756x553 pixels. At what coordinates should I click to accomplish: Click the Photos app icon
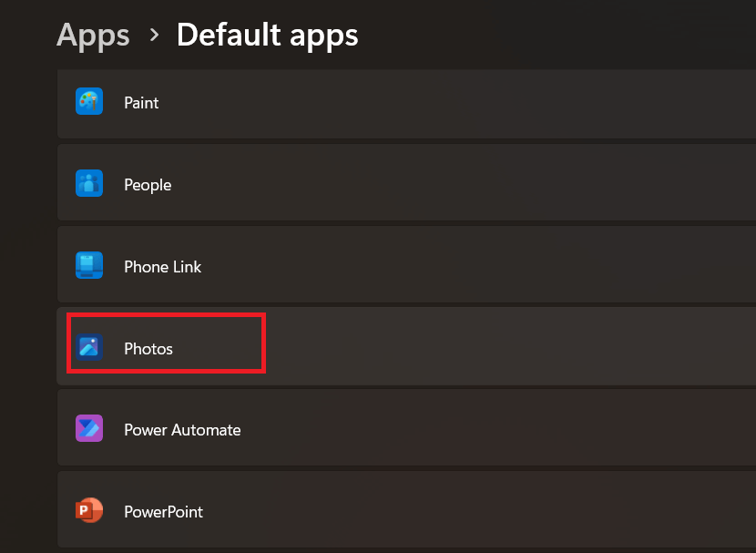(x=89, y=348)
